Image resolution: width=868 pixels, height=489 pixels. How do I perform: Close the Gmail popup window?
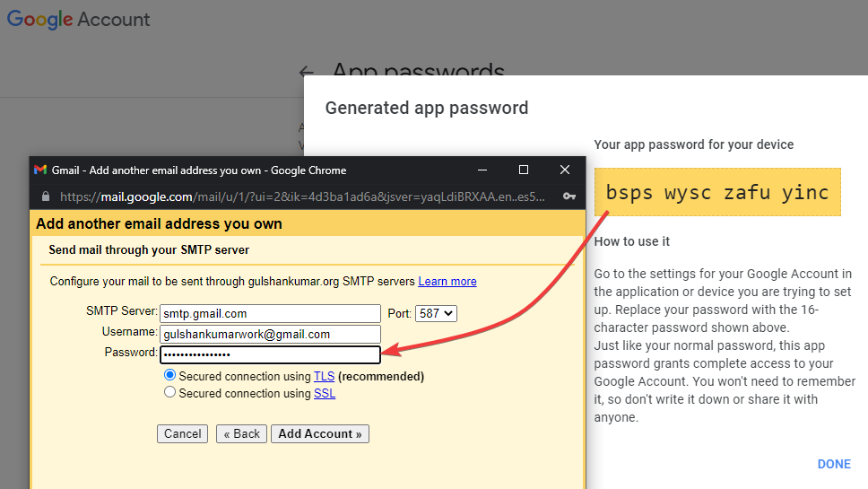(x=565, y=170)
